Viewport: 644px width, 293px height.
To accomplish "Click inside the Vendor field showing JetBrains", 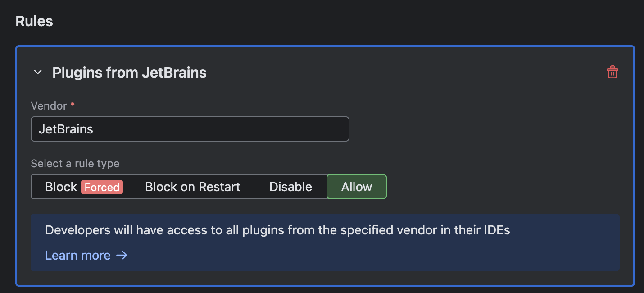I will 190,129.
